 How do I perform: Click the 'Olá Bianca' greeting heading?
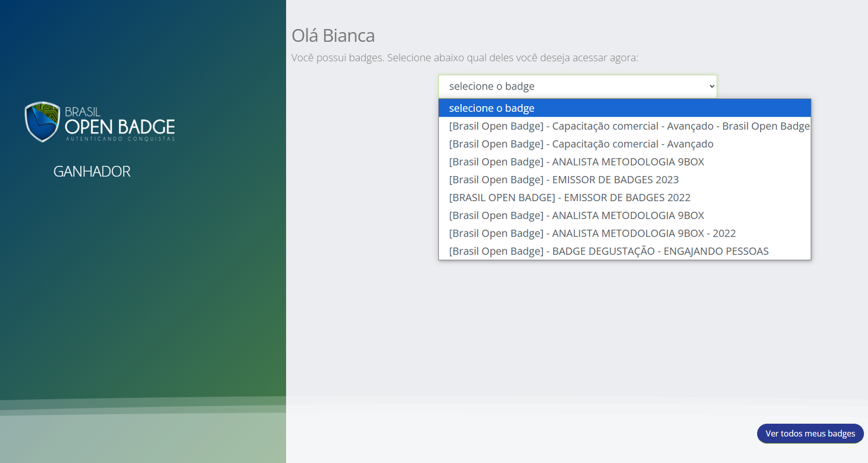333,36
